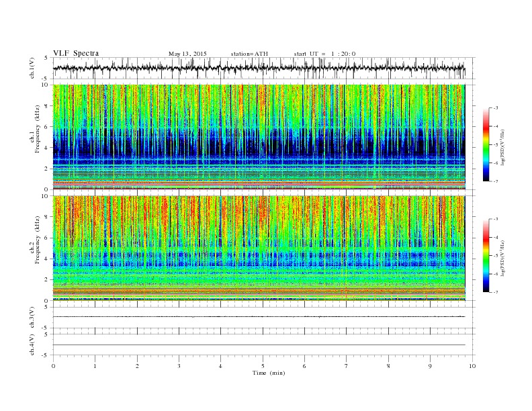
Task: Click the ch.4 voltage trace line
Action: [259, 345]
